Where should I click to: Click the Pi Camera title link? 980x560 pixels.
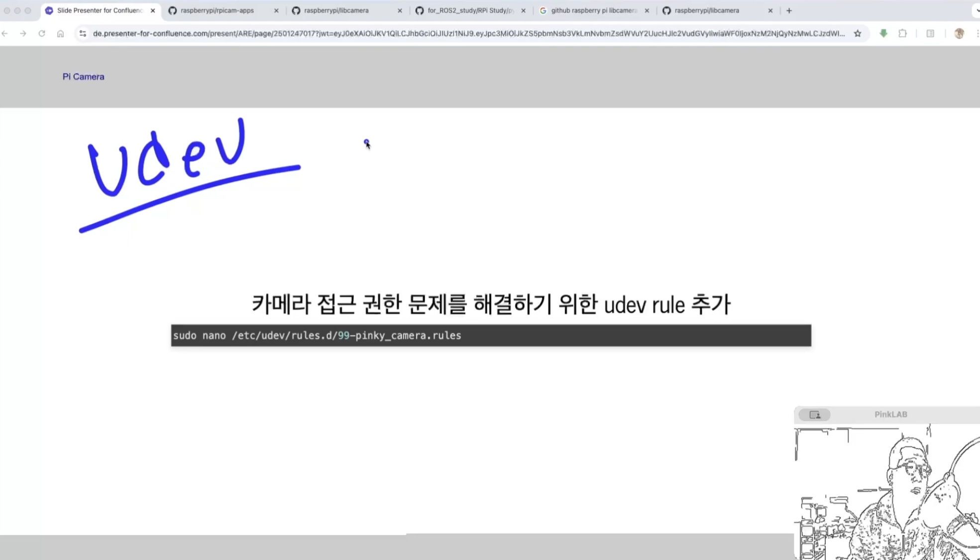[83, 77]
